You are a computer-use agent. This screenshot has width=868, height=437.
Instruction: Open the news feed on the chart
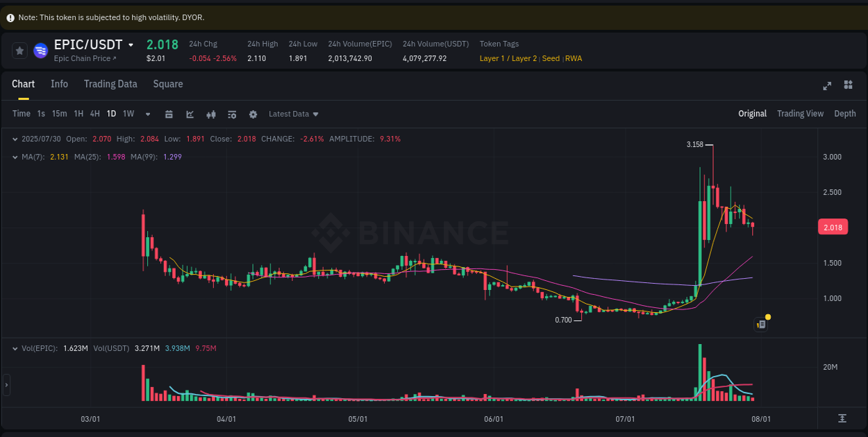tap(760, 324)
